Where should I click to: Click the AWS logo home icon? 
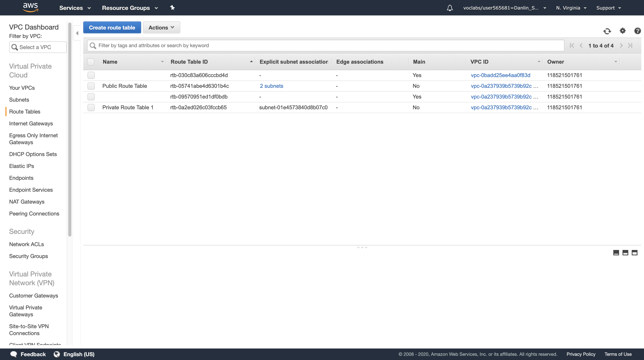[30, 7]
